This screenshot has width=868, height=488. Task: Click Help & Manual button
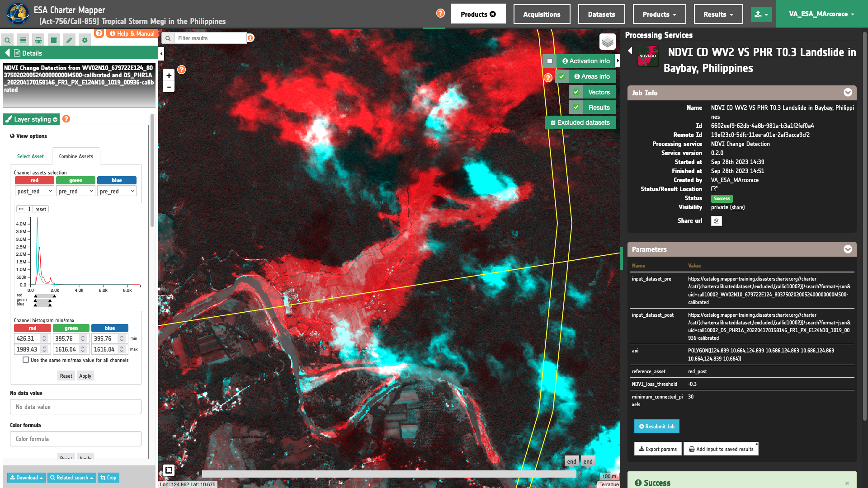pos(132,33)
